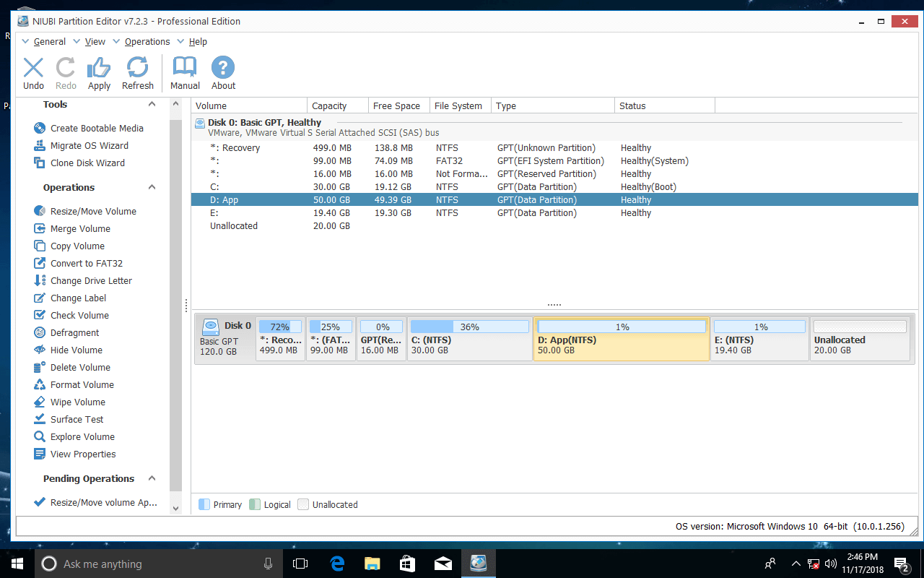The width and height of the screenshot is (924, 578).
Task: Click the sidebar scrollbar up arrow
Action: (175, 104)
